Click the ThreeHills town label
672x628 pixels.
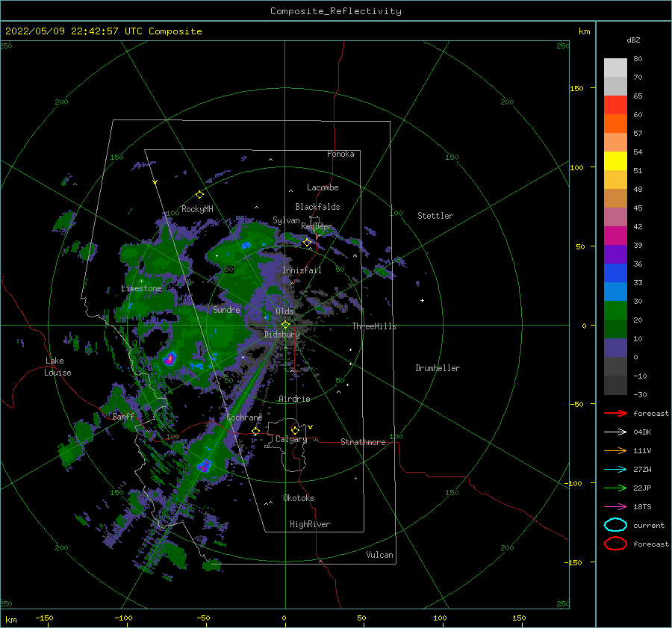pyautogui.click(x=375, y=326)
